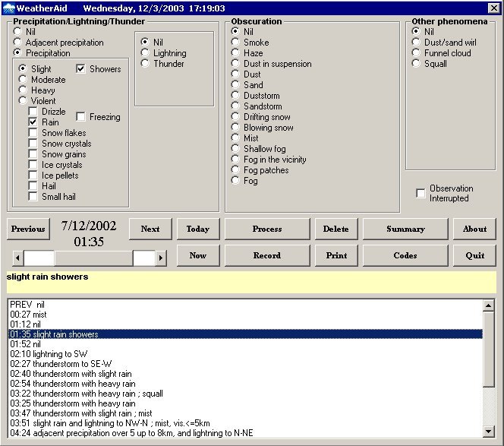This screenshot has height=446, width=504.
Task: Go to the Next observation
Action: pyautogui.click(x=150, y=229)
